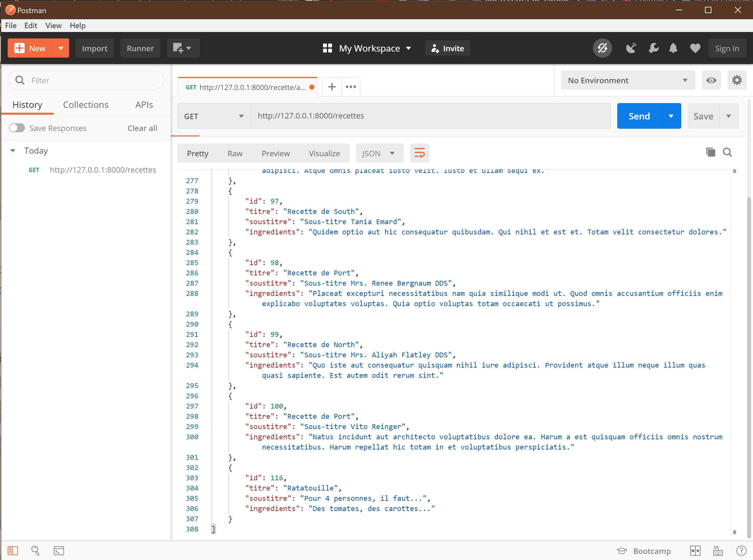Collapse the Today history group
Image resolution: width=753 pixels, height=560 pixels.
point(13,150)
